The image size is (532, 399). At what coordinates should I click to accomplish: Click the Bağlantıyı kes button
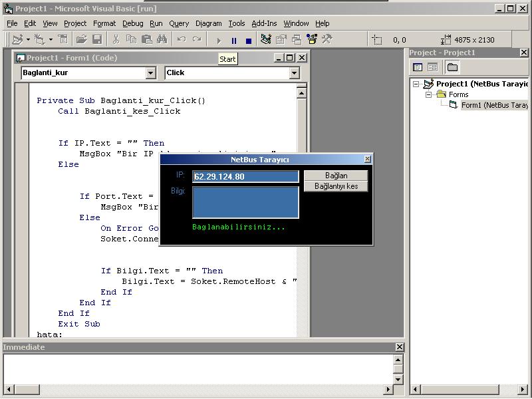click(336, 186)
